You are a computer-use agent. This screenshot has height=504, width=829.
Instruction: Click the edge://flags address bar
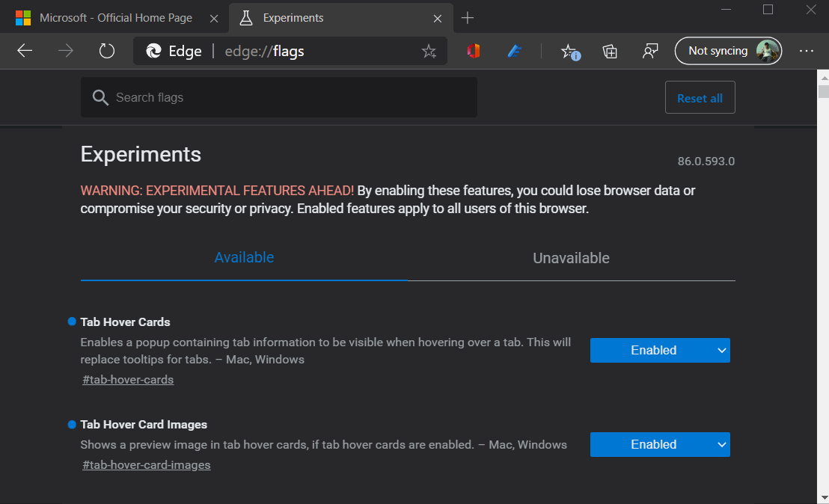[x=290, y=52]
